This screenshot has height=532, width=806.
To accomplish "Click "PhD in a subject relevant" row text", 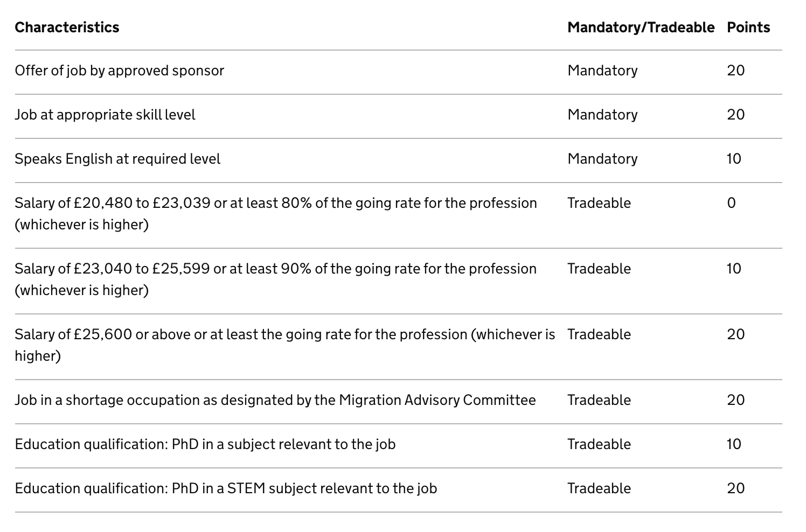I will click(205, 444).
